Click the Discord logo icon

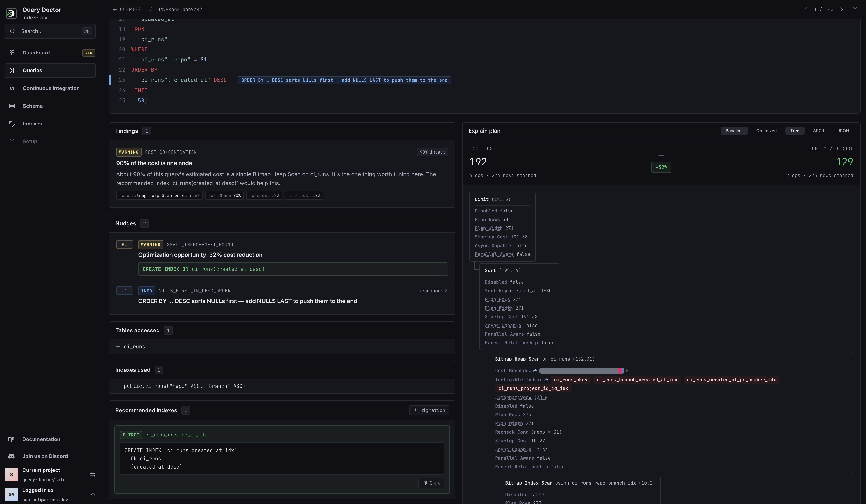coord(11,456)
